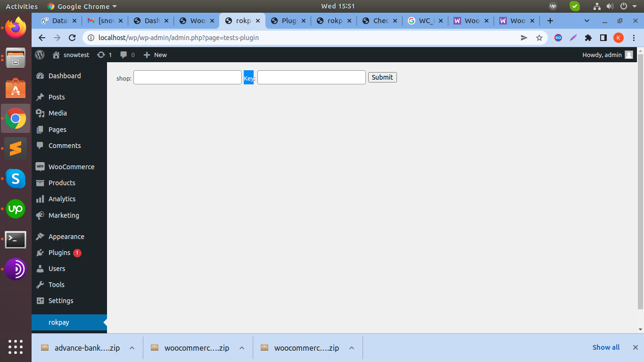The height and width of the screenshot is (362, 644).
Task: Open Google Chrome app menu in top bar
Action: click(x=82, y=6)
